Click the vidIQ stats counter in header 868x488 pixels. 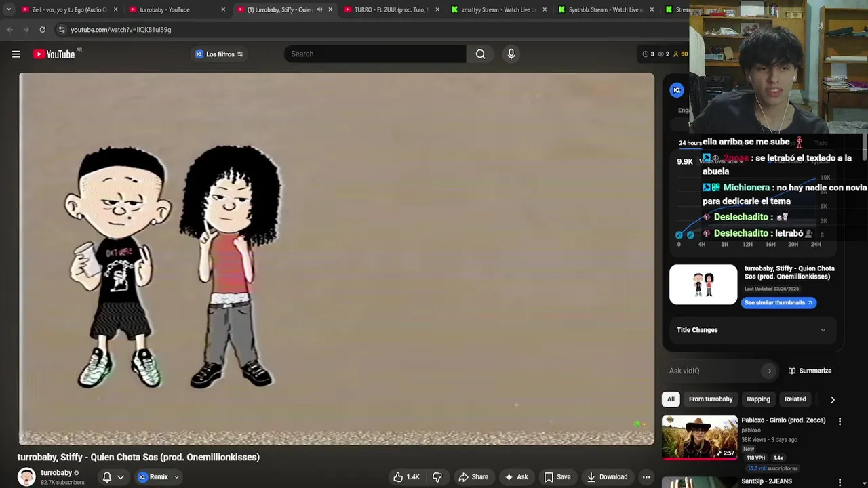[665, 54]
